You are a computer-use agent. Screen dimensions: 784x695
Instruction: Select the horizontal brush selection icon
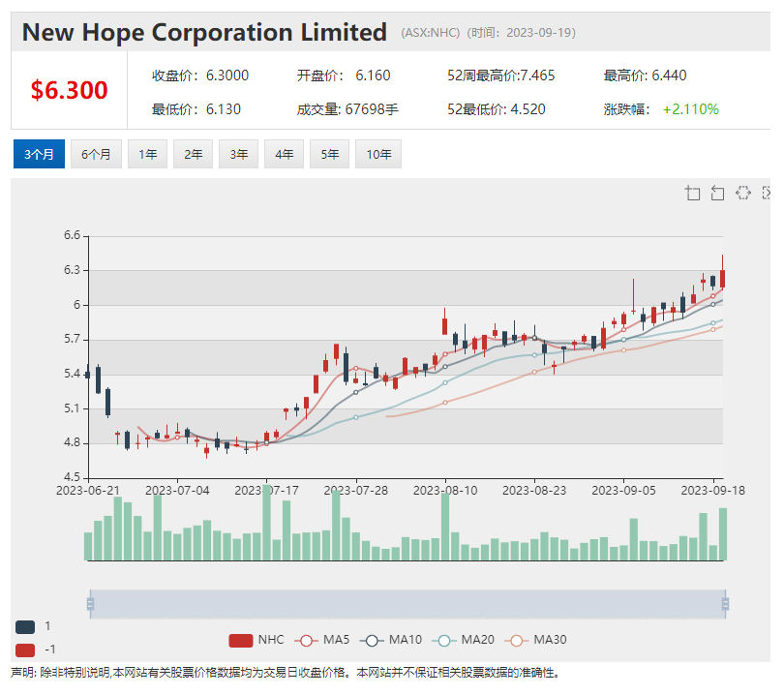[742, 193]
